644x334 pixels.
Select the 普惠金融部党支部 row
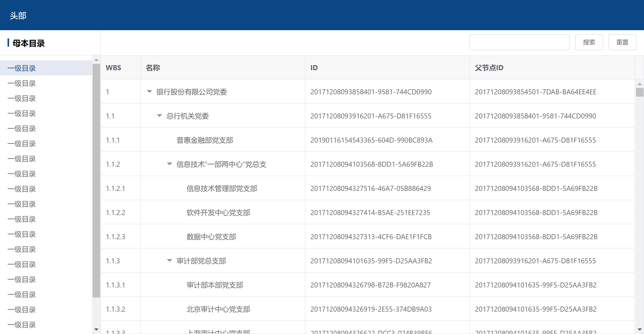coord(205,140)
